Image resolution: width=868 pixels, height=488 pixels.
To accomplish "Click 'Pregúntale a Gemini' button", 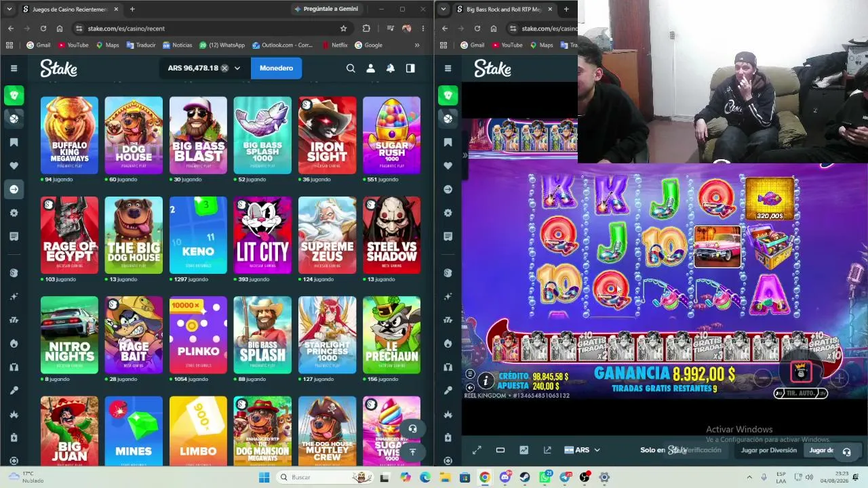I will tap(326, 9).
